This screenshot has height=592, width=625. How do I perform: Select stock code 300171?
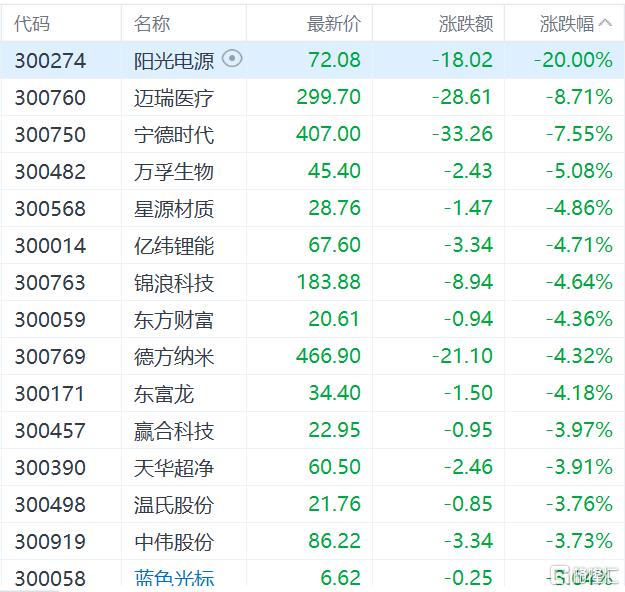[50, 393]
